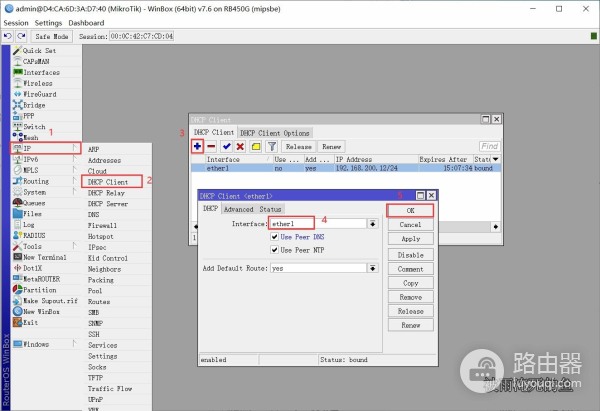Expand the System submenu

click(46, 192)
